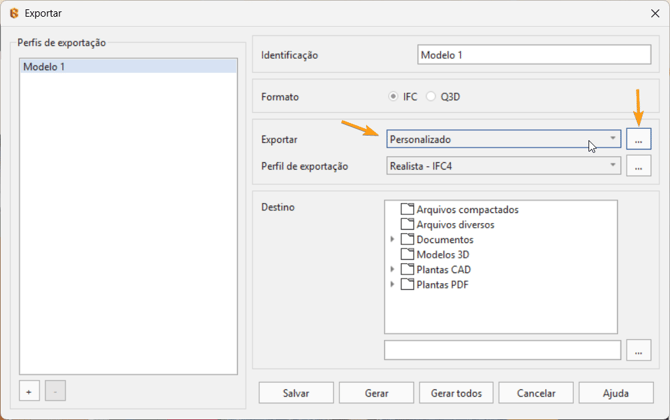Select Modelo 1 in the profiles list
The height and width of the screenshot is (420, 670).
128,67
